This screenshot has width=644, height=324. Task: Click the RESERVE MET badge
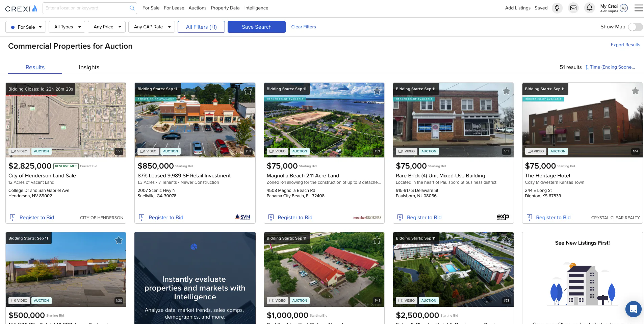pyautogui.click(x=66, y=166)
